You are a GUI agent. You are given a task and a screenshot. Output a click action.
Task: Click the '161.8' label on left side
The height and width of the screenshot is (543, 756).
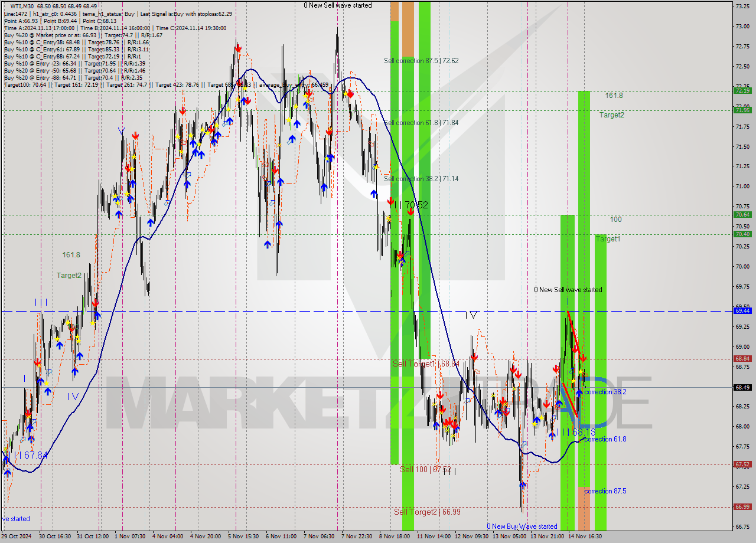(71, 255)
